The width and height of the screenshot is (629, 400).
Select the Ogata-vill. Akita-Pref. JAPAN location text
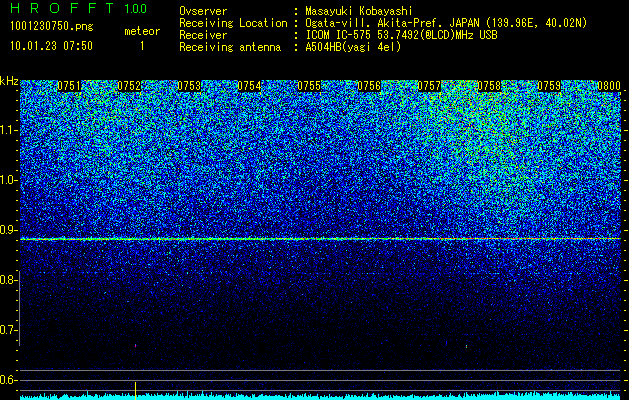coord(446,23)
